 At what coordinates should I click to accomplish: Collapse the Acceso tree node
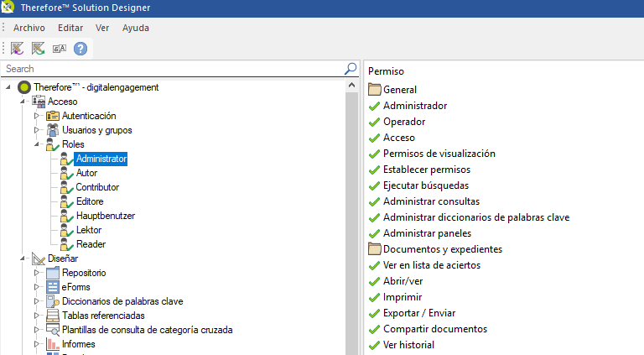[x=22, y=101]
